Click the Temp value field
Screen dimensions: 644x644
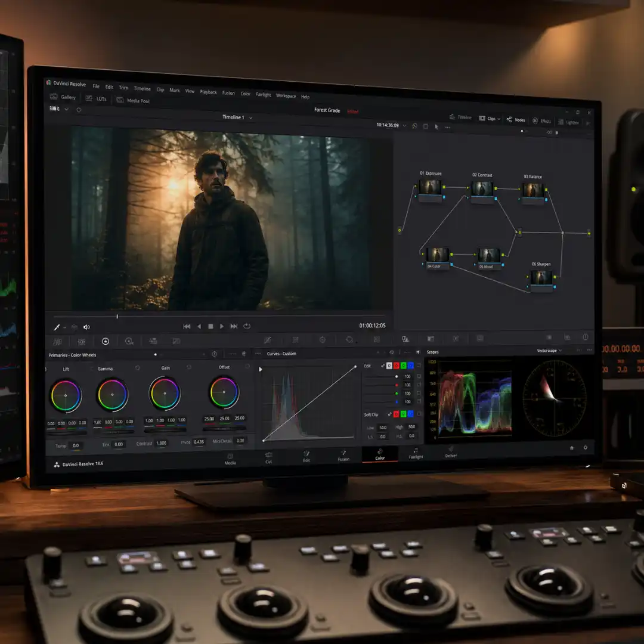tap(76, 445)
